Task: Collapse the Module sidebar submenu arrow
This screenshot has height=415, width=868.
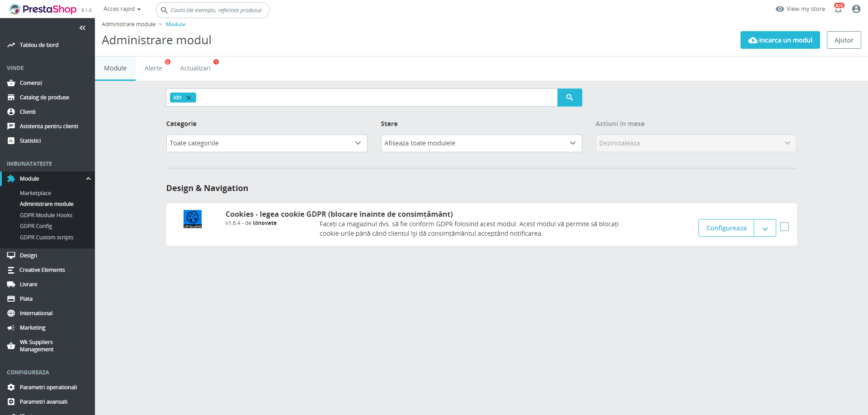Action: [89, 179]
